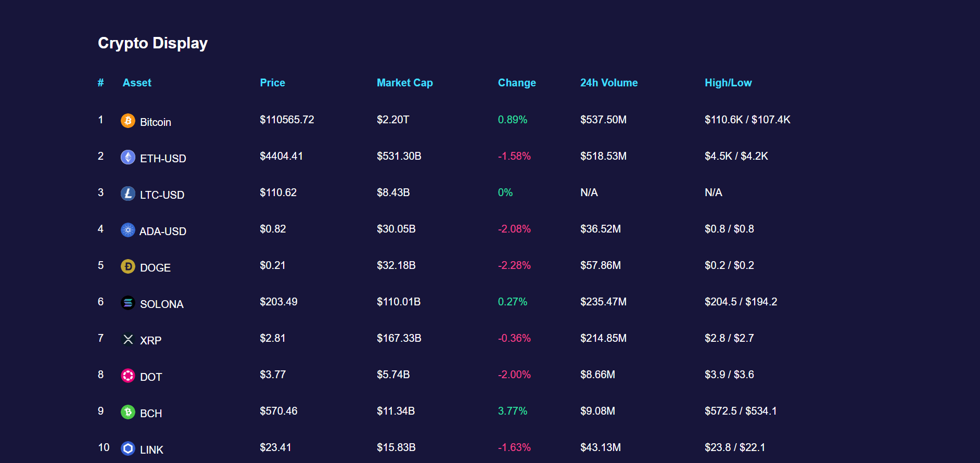The image size is (980, 463).
Task: Click the Chainlink LINK icon
Action: point(128,448)
